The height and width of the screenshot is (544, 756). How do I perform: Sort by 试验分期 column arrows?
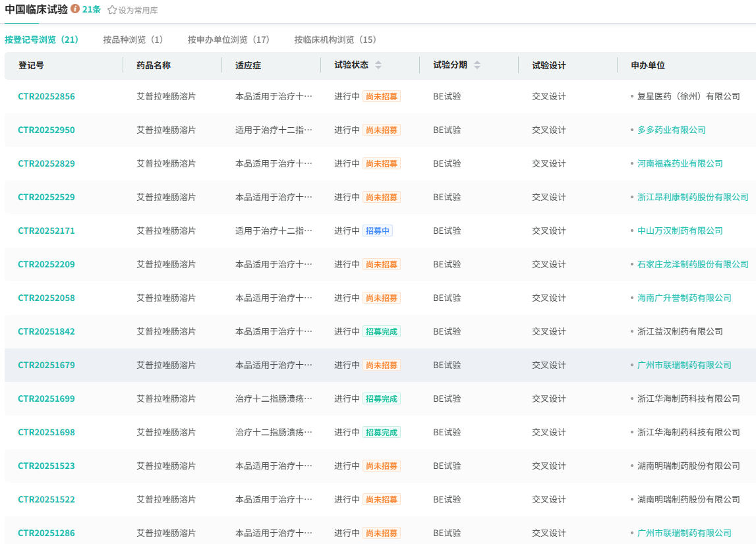[477, 65]
